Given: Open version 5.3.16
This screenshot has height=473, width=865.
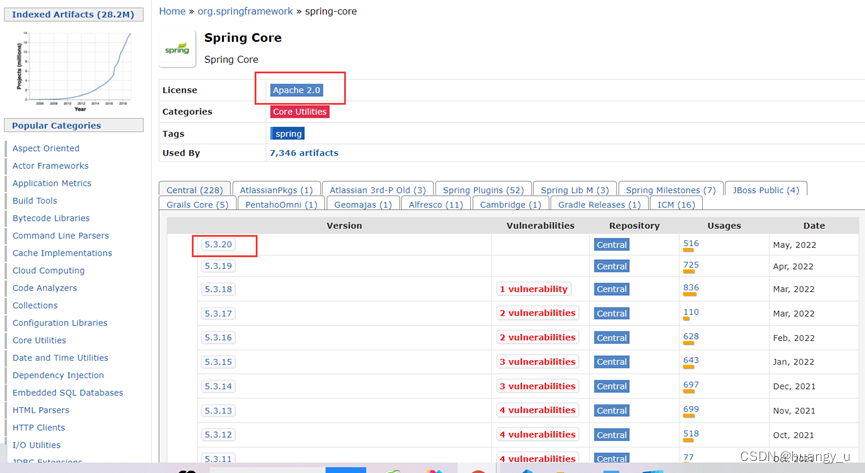Looking at the screenshot, I should click(x=218, y=337).
